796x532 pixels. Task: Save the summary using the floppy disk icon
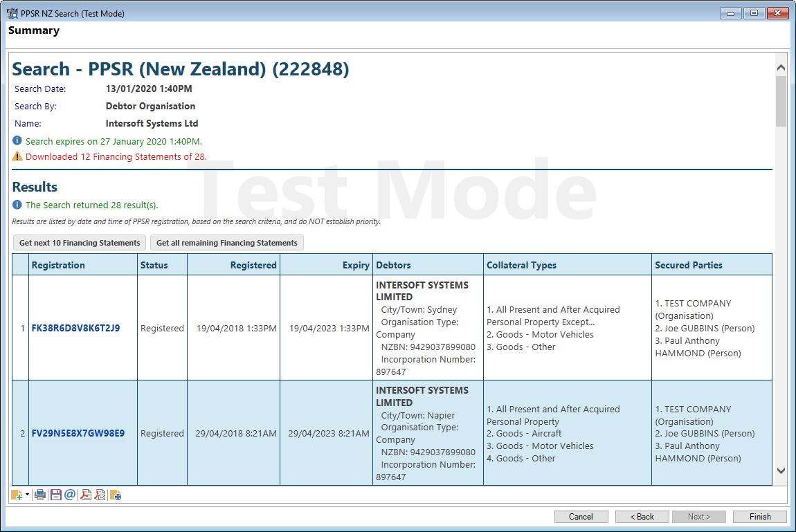click(x=55, y=495)
